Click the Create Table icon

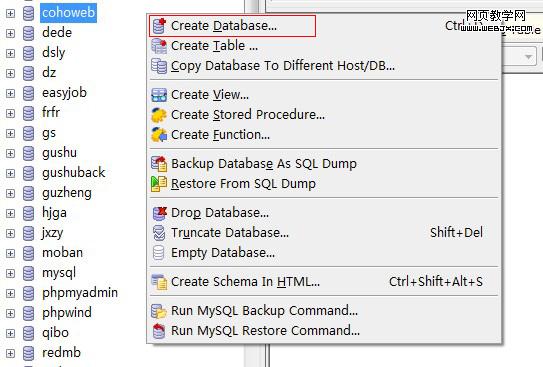pos(159,46)
